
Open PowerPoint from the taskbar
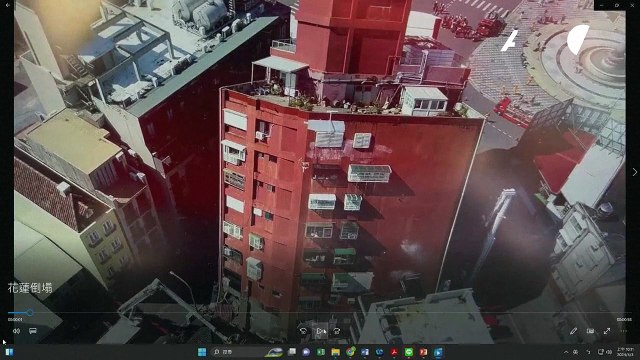[423, 352]
